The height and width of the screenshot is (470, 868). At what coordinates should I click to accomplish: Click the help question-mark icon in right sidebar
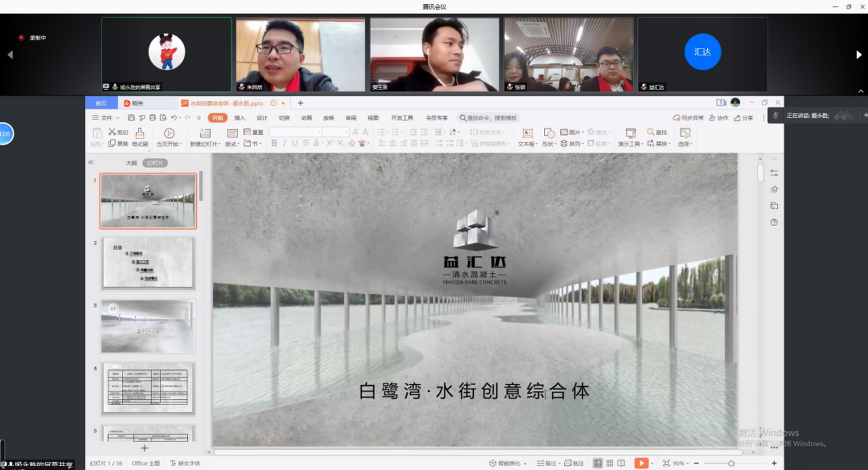[x=774, y=222]
